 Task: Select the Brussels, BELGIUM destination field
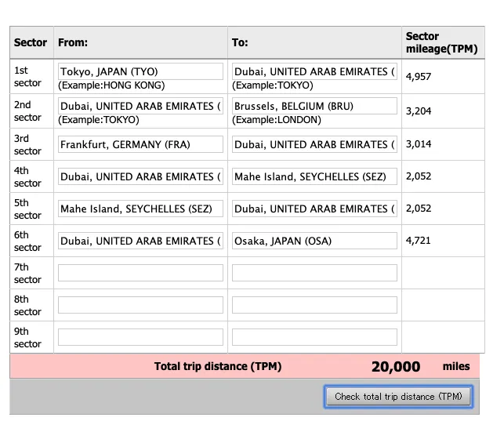tap(314, 106)
